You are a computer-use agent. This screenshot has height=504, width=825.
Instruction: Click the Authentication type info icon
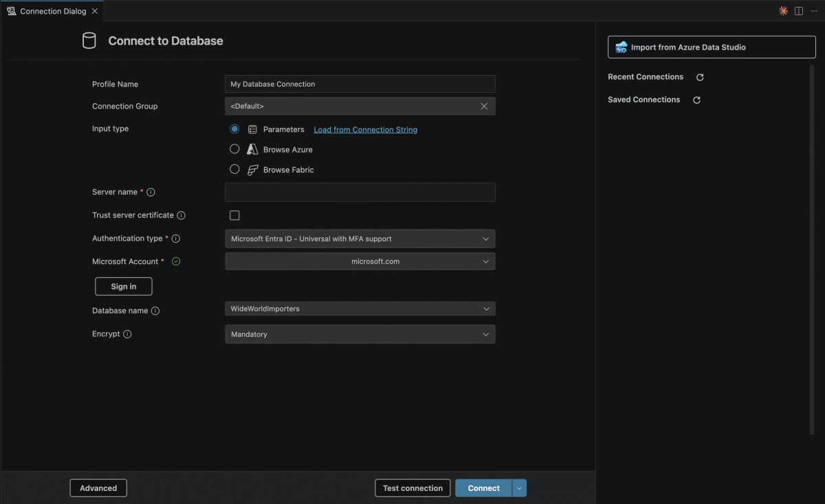(176, 239)
